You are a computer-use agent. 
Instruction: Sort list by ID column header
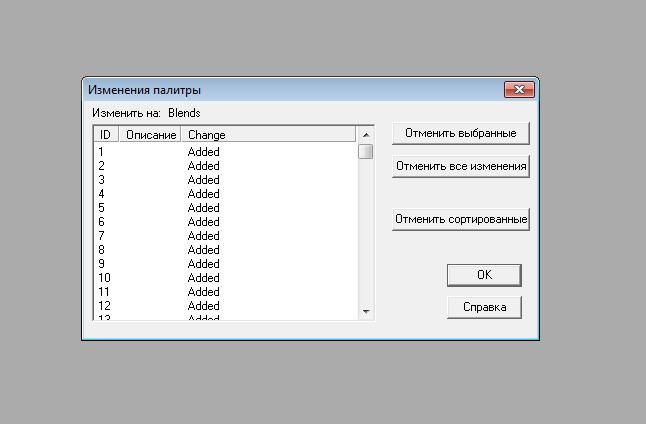pos(106,135)
